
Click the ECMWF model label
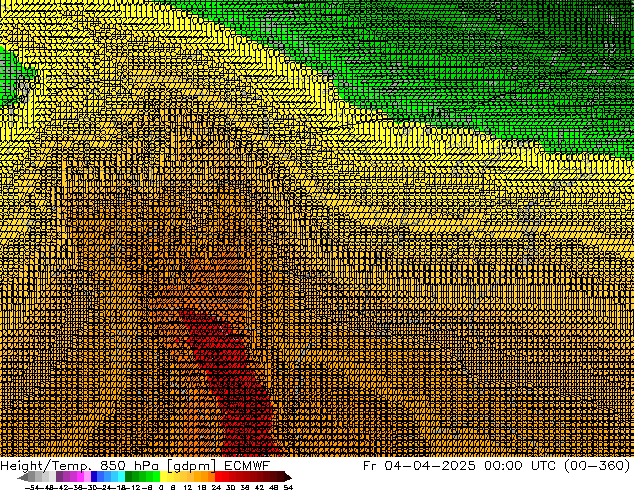pos(247,466)
